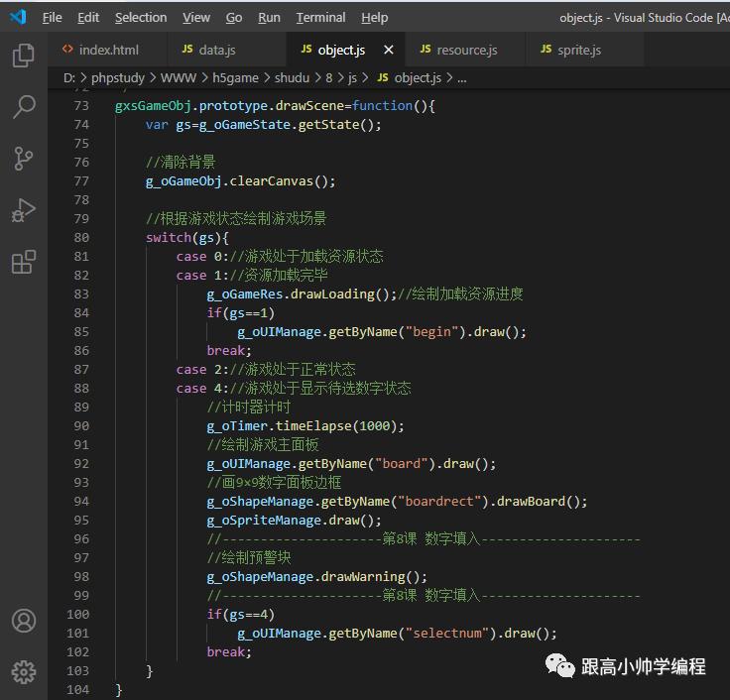This screenshot has height=700, width=730.
Task: Click the //计时器计时 comment on line 89
Action: pyautogui.click(x=249, y=407)
